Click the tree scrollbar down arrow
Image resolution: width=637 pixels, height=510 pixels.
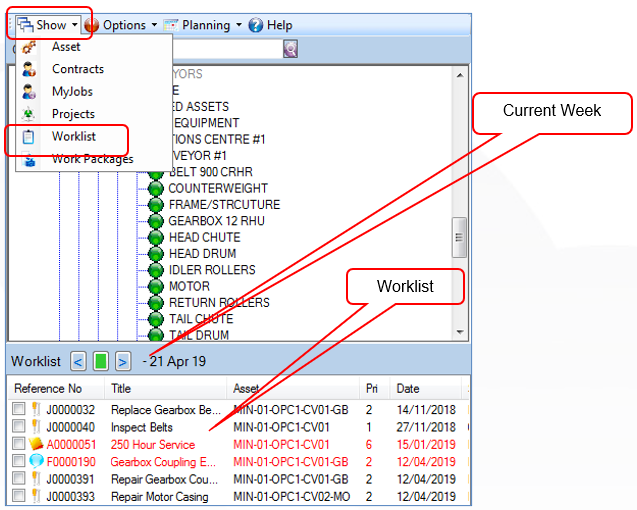(460, 332)
